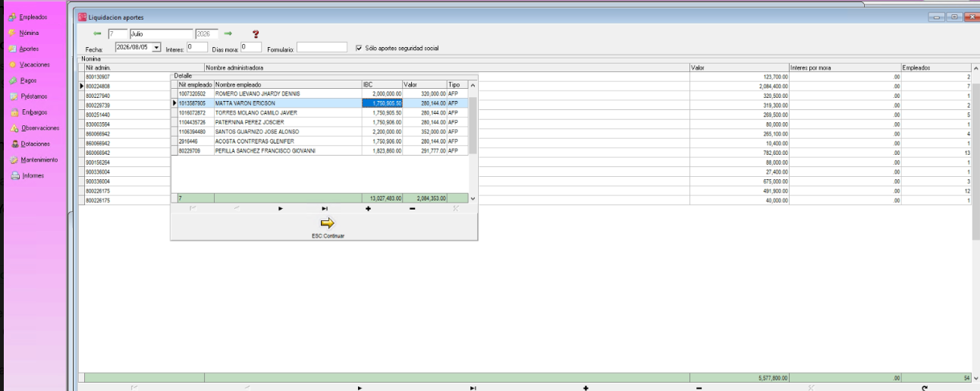Screen dimensions: 980x391
Task: Click main grid scrollbar up arrow
Action: tap(975, 68)
